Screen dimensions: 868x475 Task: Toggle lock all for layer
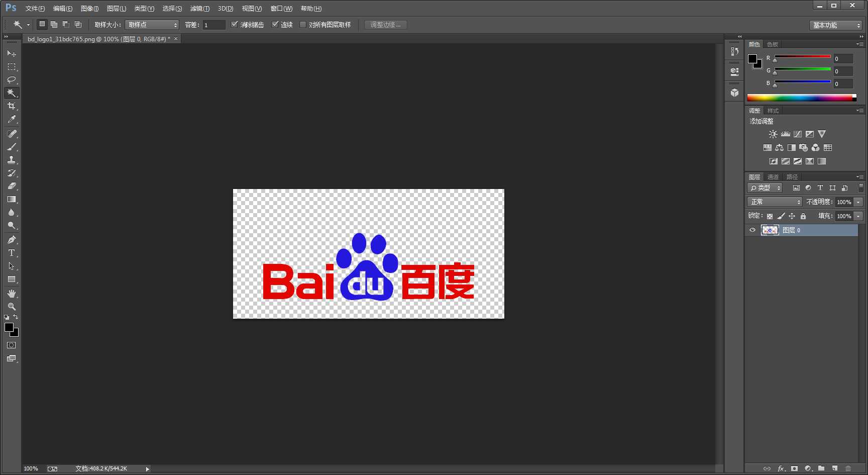click(x=803, y=216)
